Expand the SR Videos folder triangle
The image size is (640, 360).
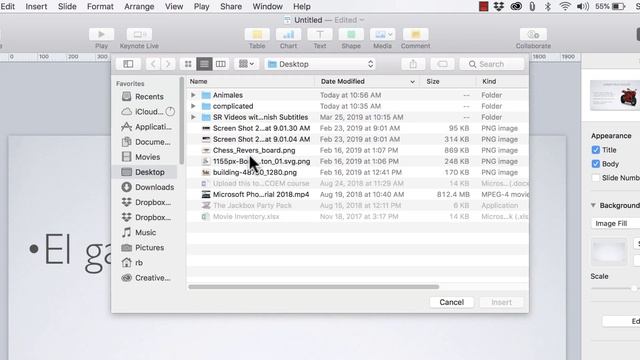coord(193,117)
